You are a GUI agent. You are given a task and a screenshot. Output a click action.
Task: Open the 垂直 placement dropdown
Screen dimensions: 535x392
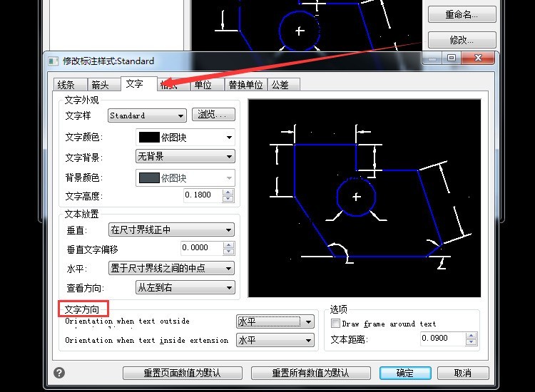coord(171,229)
